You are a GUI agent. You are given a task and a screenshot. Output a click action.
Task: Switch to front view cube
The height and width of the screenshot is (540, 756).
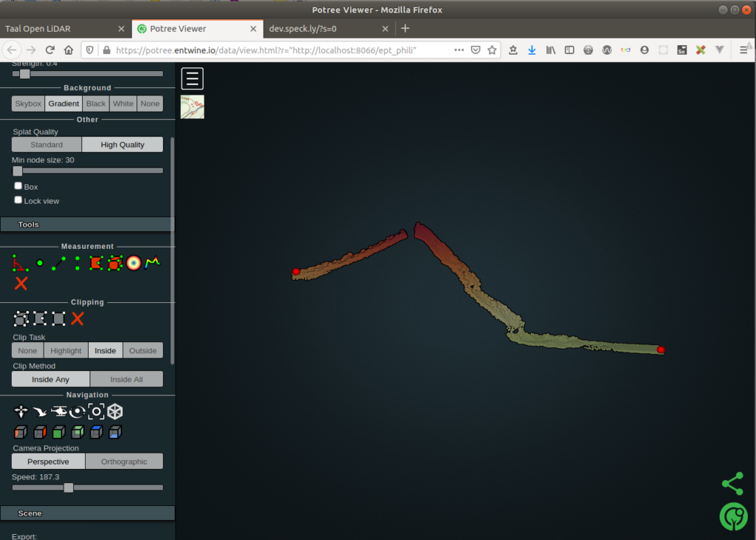point(58,432)
